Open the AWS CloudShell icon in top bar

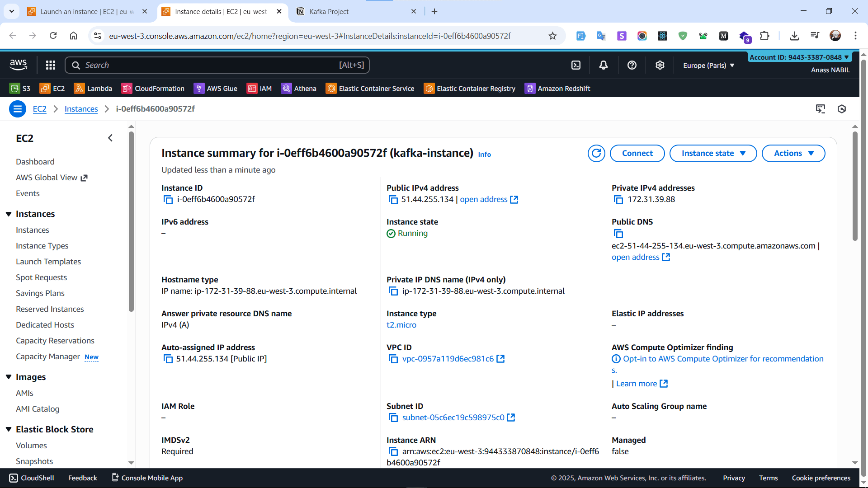coord(576,65)
